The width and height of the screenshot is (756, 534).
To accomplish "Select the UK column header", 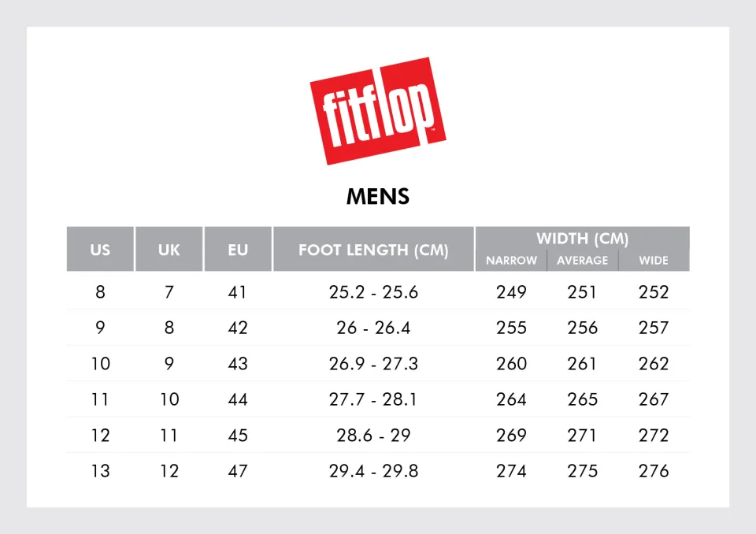I will [169, 250].
